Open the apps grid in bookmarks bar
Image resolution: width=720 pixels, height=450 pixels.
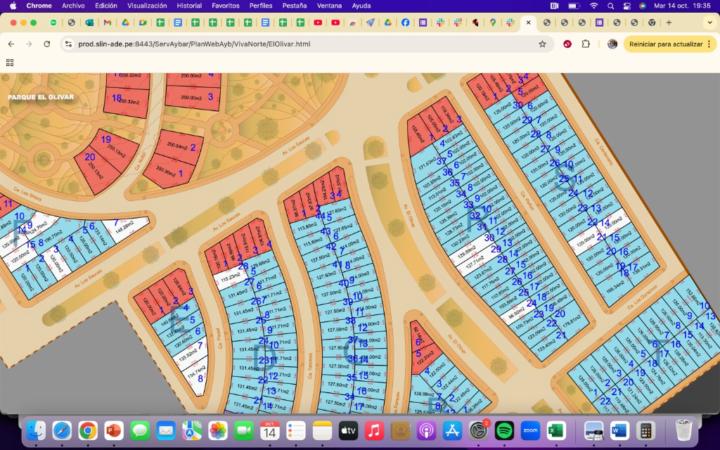pos(10,62)
